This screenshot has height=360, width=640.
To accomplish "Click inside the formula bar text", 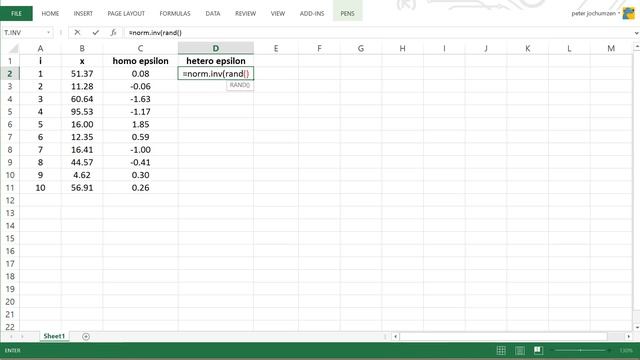I will (x=155, y=33).
